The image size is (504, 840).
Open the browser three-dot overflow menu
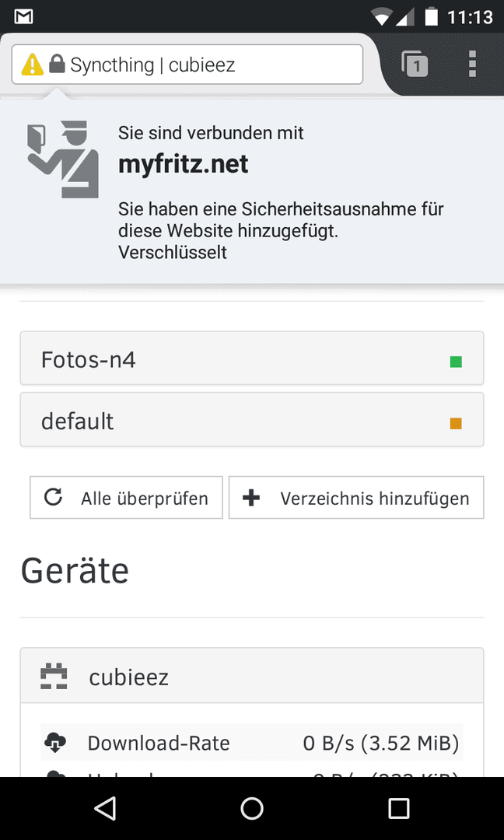coord(472,64)
